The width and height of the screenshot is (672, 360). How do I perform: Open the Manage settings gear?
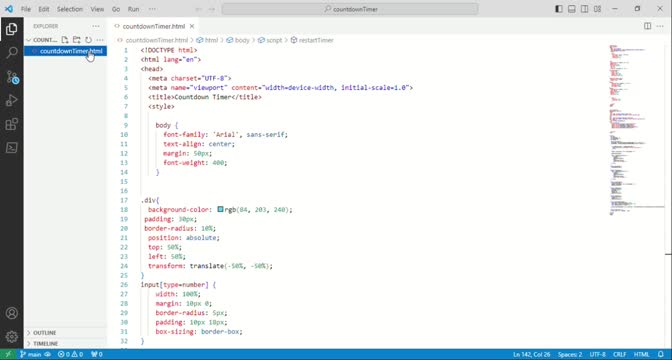(12, 336)
